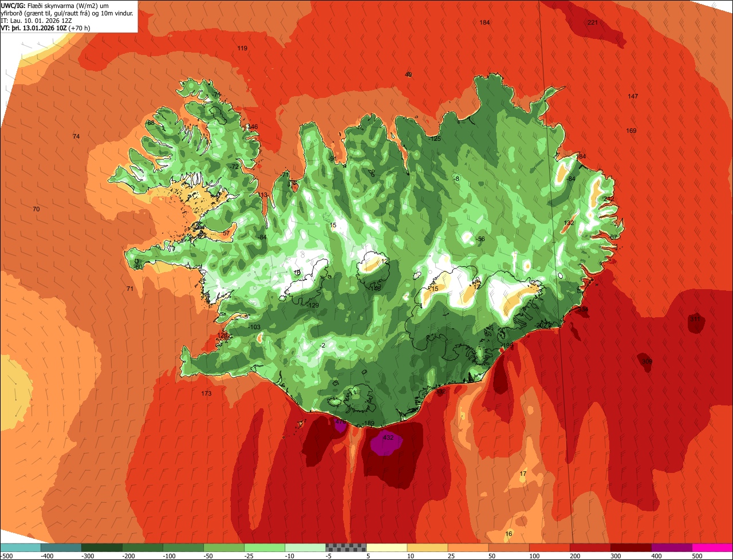Viewport: 733px width, 560px height.
Task: Choose the pale yellow swatch from 5 to 10
Action: (x=387, y=547)
